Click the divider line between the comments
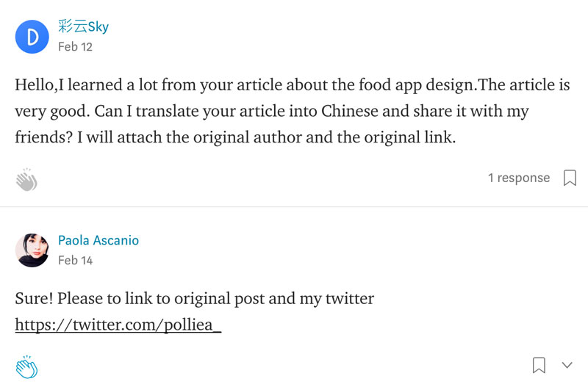The image size is (588, 387). pos(294,207)
